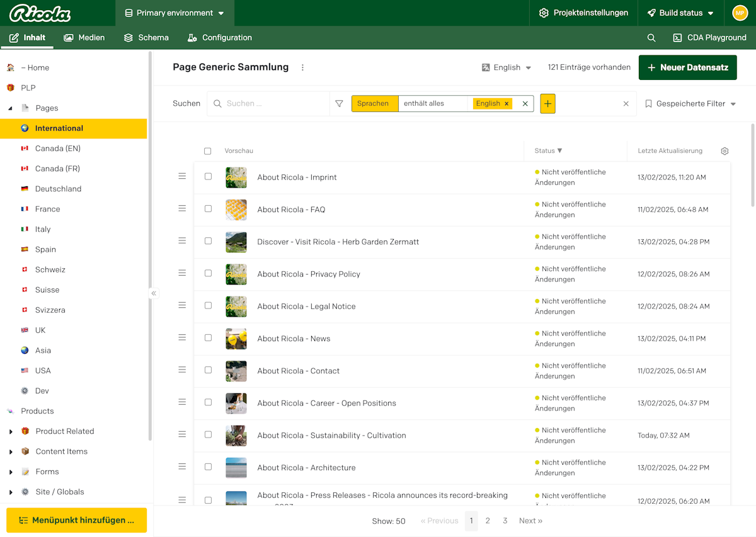This screenshot has height=537, width=756.
Task: Change the Show: 50 page size
Action: [x=389, y=521]
